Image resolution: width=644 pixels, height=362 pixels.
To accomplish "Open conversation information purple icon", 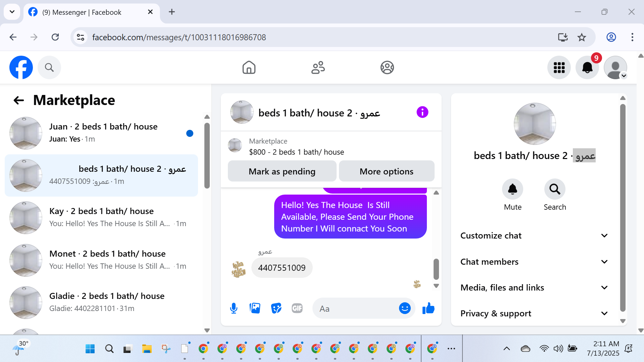I will click(x=423, y=112).
